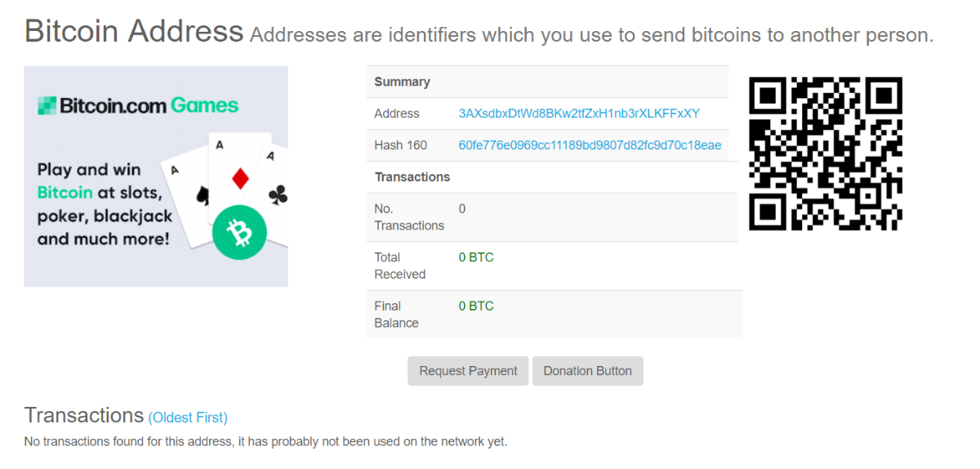Click the "No transactions found" message
This screenshot has width=980, height=469.
point(265,442)
